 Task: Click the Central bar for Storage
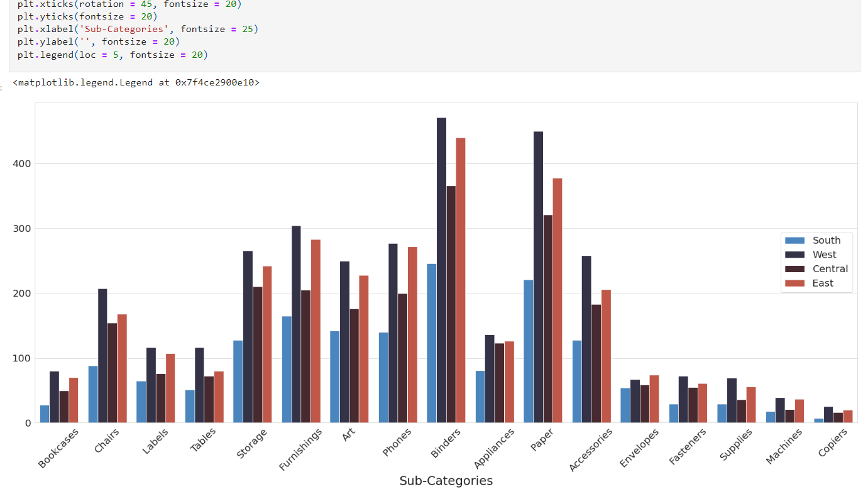(x=257, y=354)
